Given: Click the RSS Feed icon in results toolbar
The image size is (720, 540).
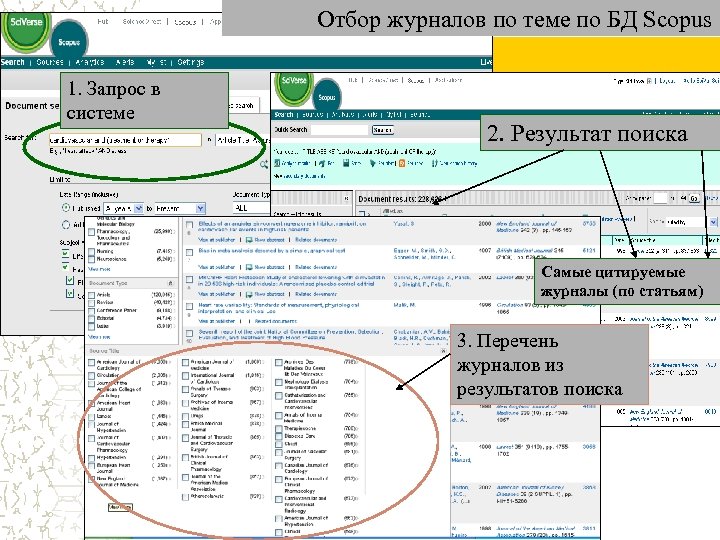Looking at the screenshot, I should click(402, 163).
